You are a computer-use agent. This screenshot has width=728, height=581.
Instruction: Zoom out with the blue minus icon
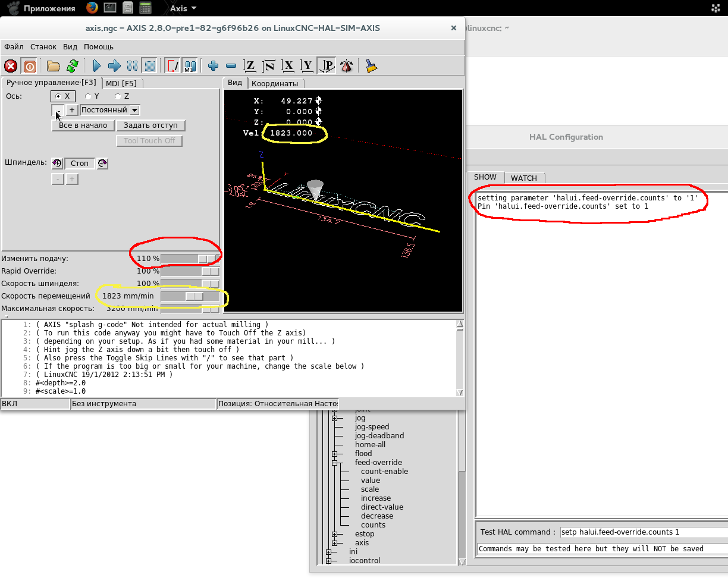[x=231, y=66]
